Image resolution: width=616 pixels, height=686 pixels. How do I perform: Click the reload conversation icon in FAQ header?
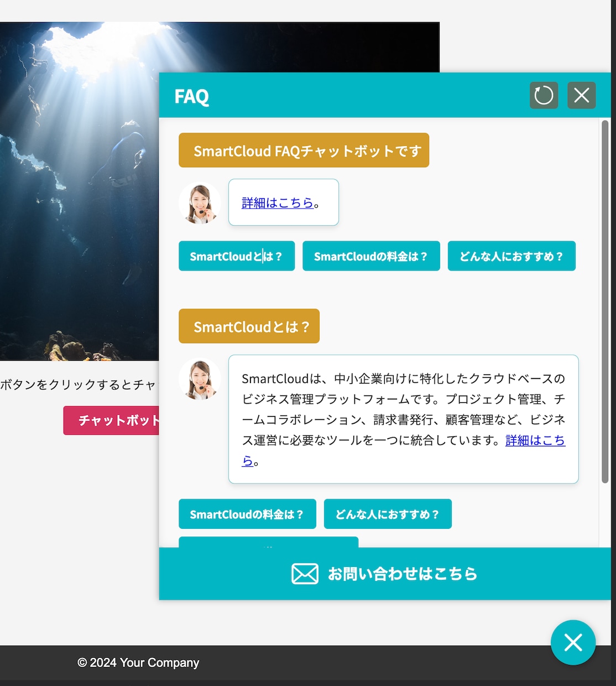pos(544,95)
